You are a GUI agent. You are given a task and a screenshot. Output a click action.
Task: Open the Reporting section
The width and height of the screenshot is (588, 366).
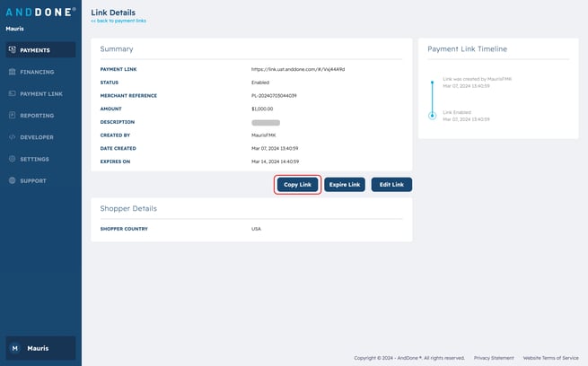click(40, 116)
